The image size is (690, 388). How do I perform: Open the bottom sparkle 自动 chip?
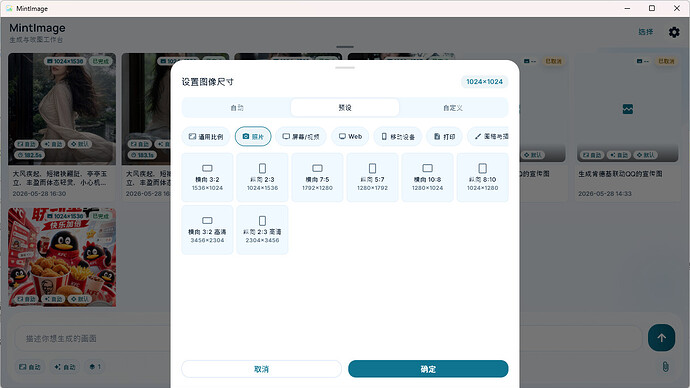(x=65, y=367)
